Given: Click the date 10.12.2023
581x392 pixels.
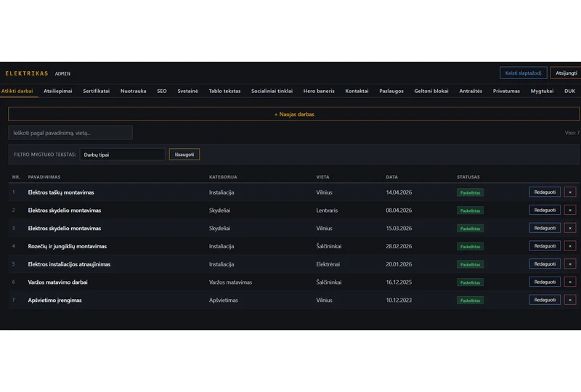Looking at the screenshot, I should (x=399, y=300).
